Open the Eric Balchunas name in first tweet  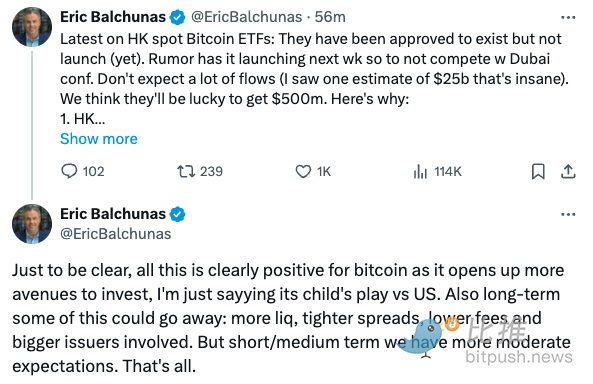[113, 17]
